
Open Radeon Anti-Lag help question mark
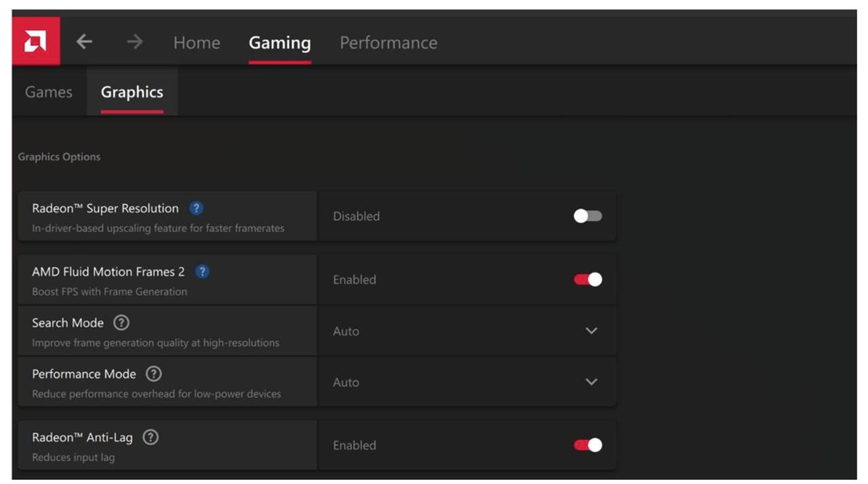[151, 437]
